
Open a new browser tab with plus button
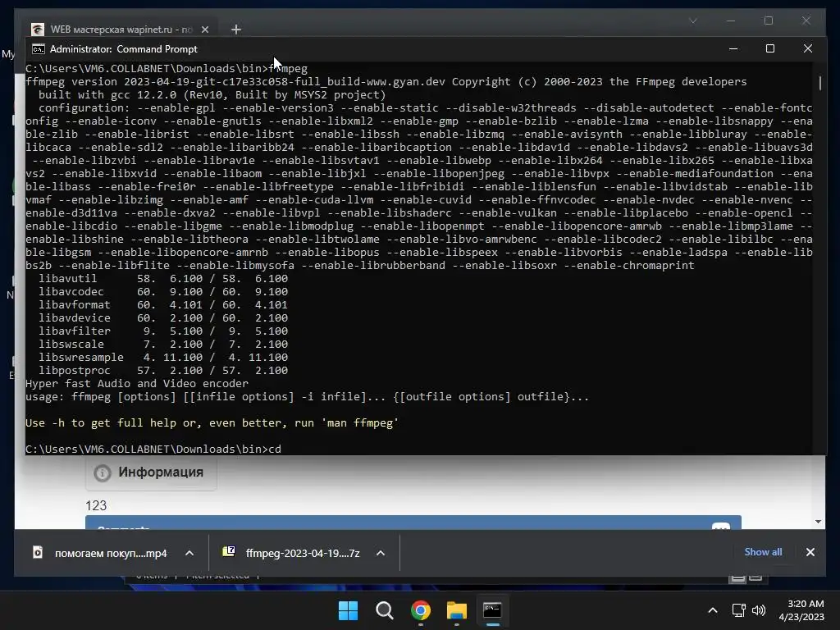[x=235, y=30]
